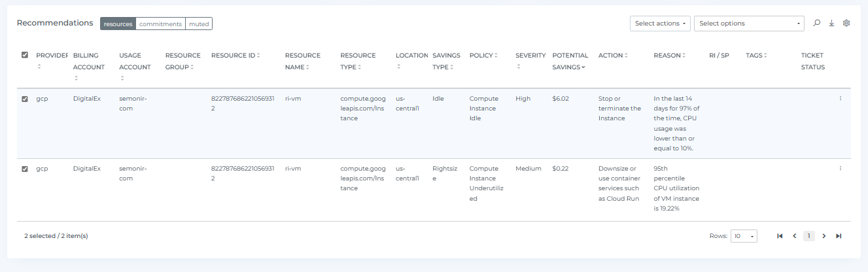
Task: Toggle the select-all header checkbox
Action: pos(25,55)
